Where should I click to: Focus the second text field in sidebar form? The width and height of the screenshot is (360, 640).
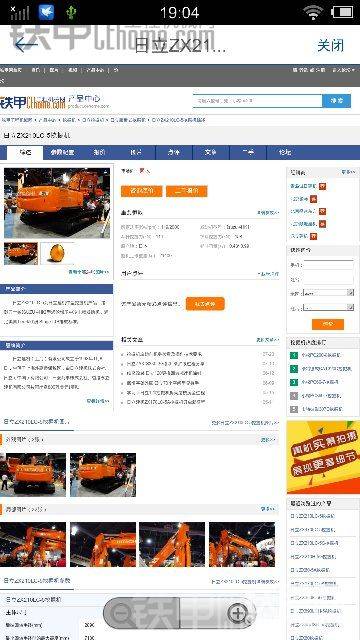(x=328, y=280)
